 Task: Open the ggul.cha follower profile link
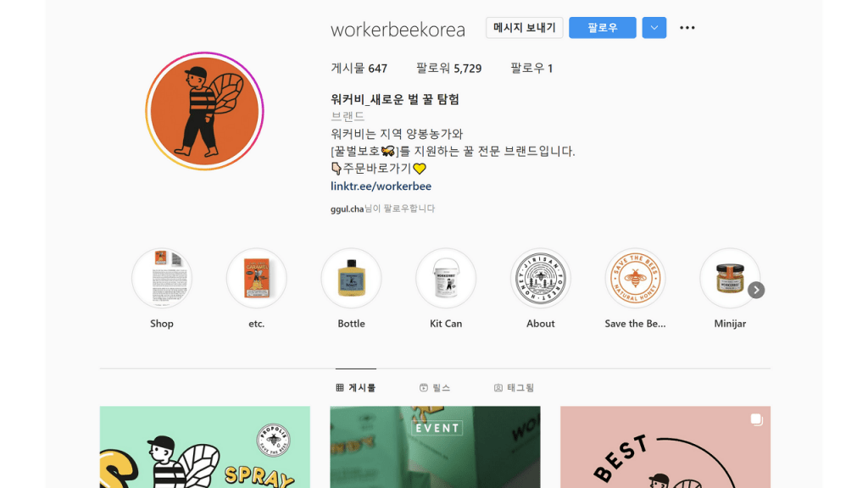pos(347,208)
